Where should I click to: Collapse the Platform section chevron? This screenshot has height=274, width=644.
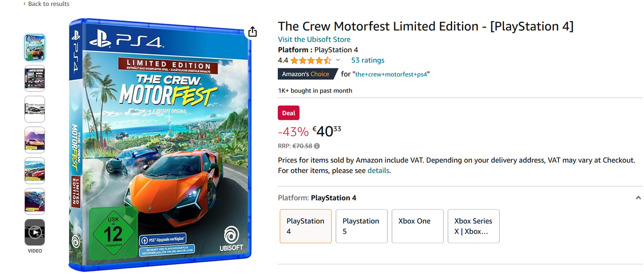[638, 198]
